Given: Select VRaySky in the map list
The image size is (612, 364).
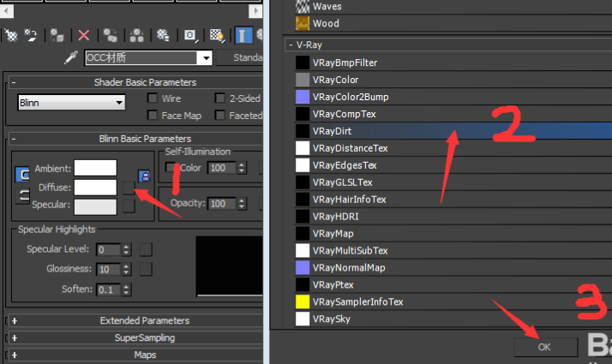Looking at the screenshot, I should [453, 319].
